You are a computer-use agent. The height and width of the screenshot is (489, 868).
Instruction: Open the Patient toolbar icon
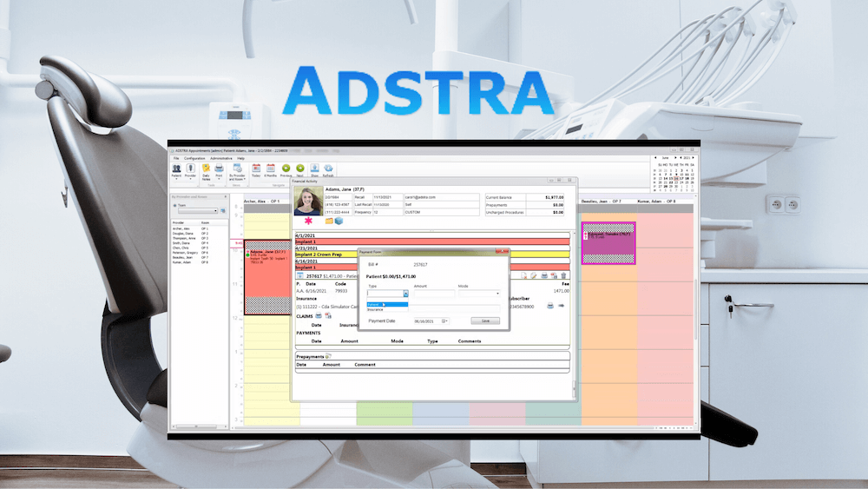pos(176,170)
